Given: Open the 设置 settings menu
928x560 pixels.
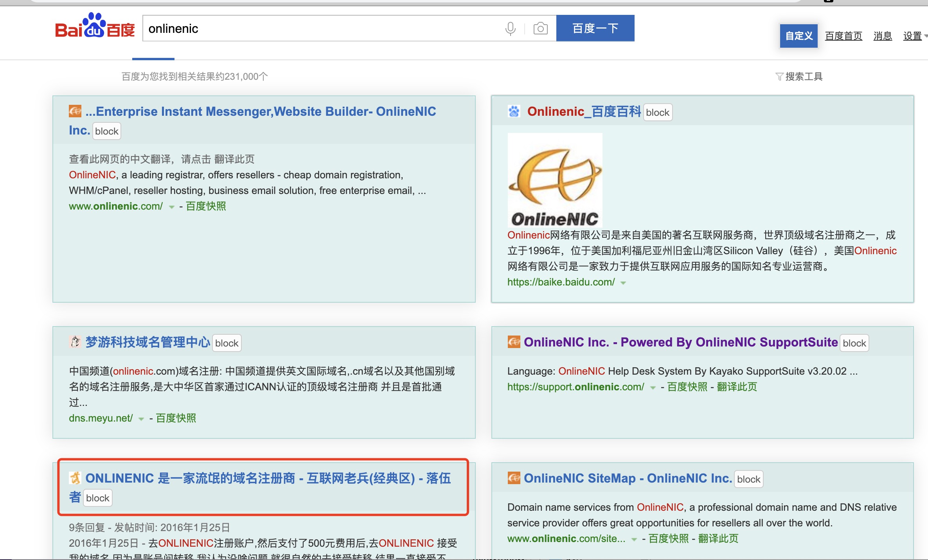Looking at the screenshot, I should point(913,36).
